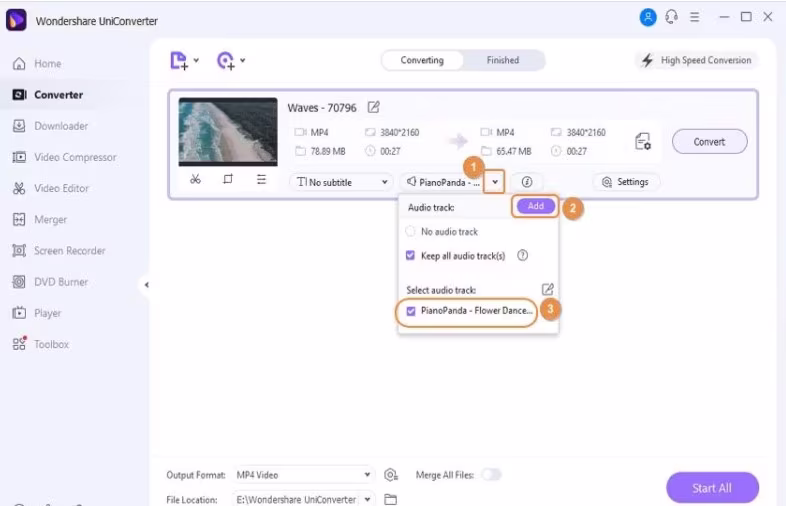Open the trim scissors tool
Viewport: 786px width, 506px height.
point(195,179)
